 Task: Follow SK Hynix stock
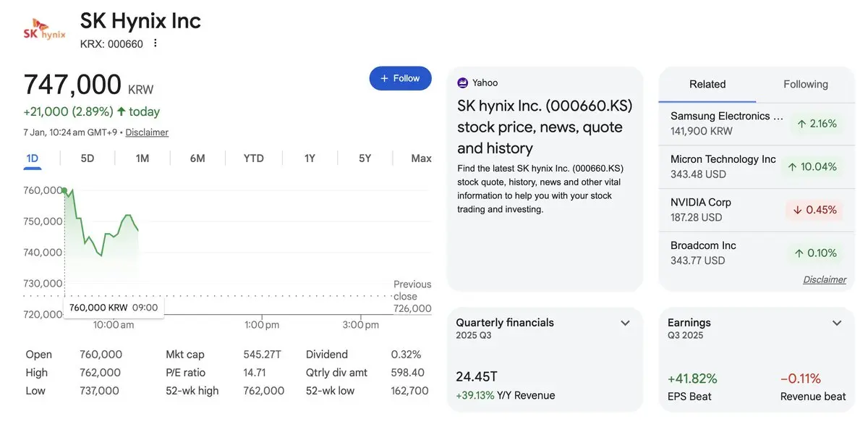400,78
